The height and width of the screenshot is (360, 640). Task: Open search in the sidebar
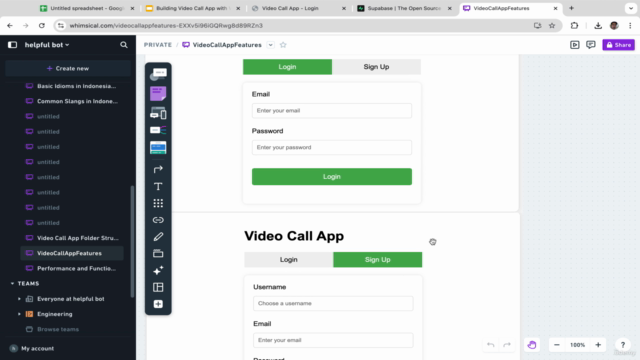click(124, 45)
